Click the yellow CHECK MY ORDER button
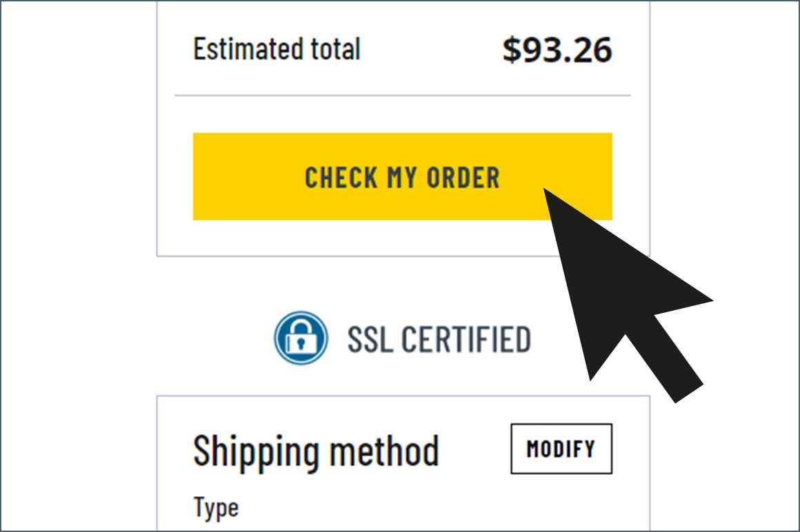800x532 pixels. [x=402, y=176]
